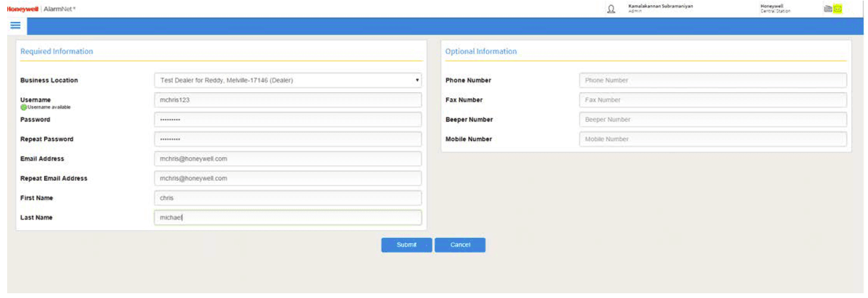Click the First Name field

point(287,198)
